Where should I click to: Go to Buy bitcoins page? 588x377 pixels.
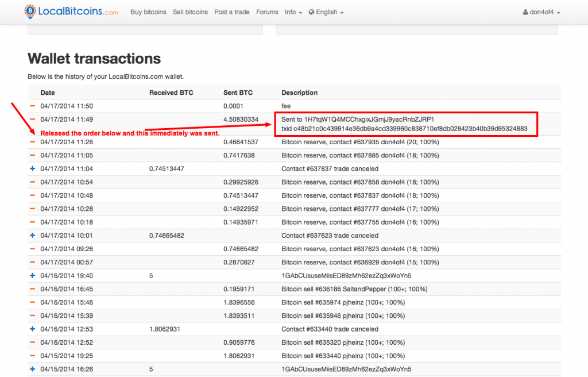148,12
